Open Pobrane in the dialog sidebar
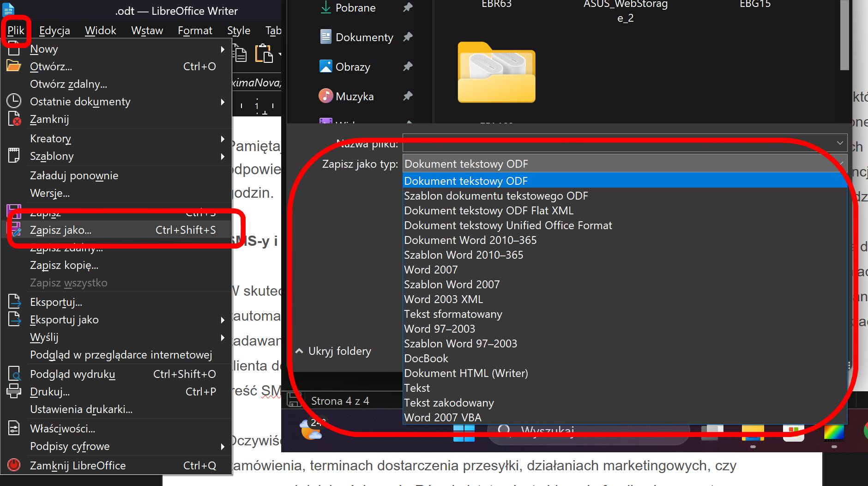Viewport: 868px width, 486px height. point(356,7)
